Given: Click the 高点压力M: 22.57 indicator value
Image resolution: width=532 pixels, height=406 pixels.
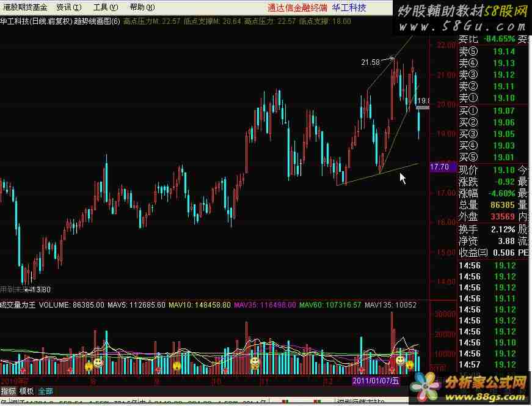Looking at the screenshot, I should (151, 21).
